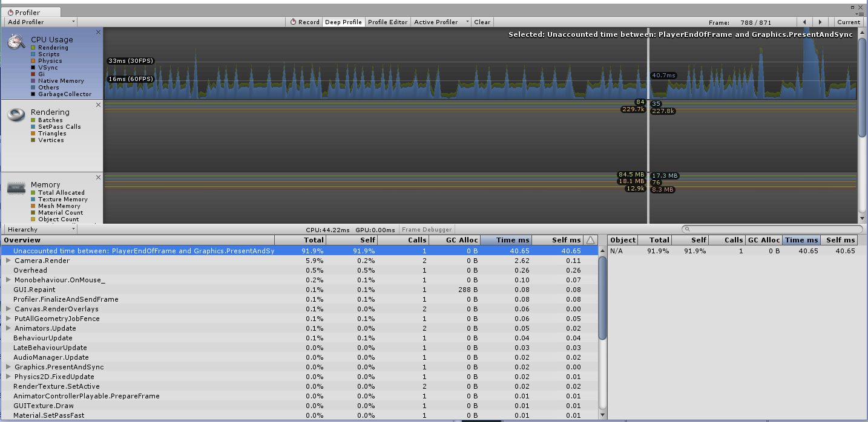Viewport: 868px width, 422px height.
Task: Open the Hierarchy view mode dropdown
Action: point(39,229)
